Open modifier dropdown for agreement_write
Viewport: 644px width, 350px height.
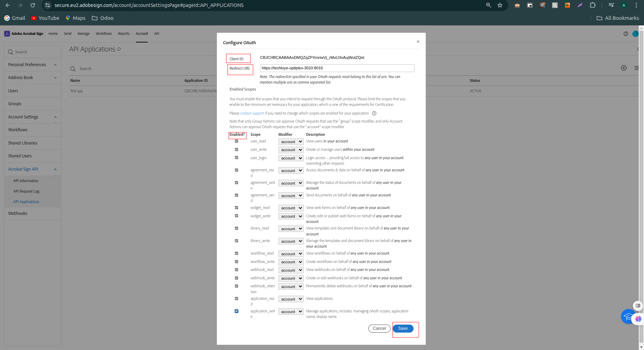tap(291, 183)
